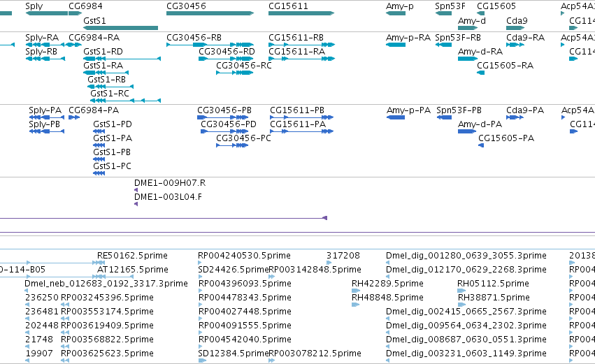Select the SD24426.5prime label
This screenshot has height=364, width=595.
point(234,270)
